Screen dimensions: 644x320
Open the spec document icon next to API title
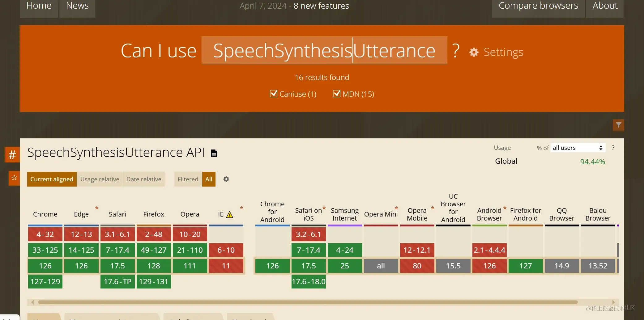214,153
